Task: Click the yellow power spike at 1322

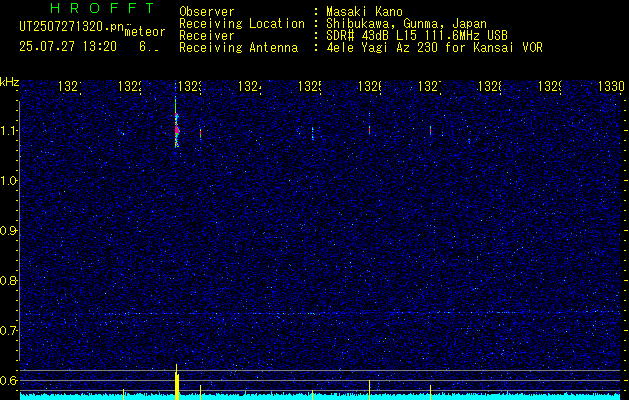Action: click(x=124, y=394)
